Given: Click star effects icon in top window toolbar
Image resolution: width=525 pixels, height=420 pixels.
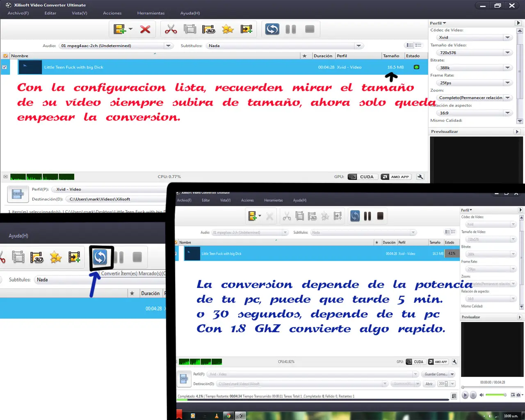Looking at the screenshot, I should 228,29.
